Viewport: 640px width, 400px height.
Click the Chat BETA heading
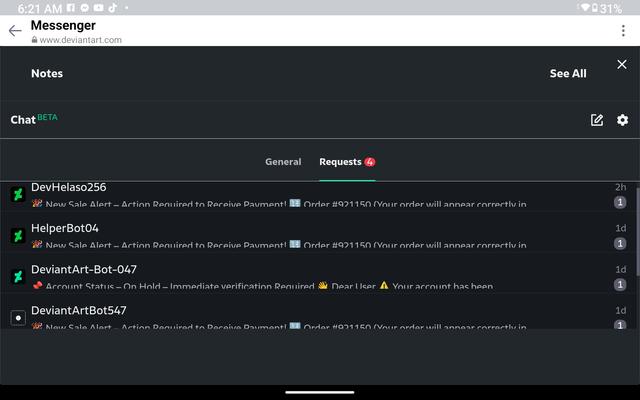[34, 119]
